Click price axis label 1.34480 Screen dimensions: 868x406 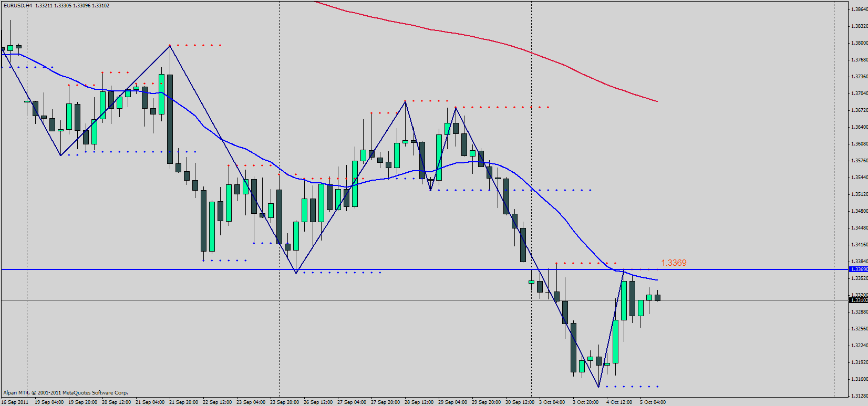[x=859, y=228]
